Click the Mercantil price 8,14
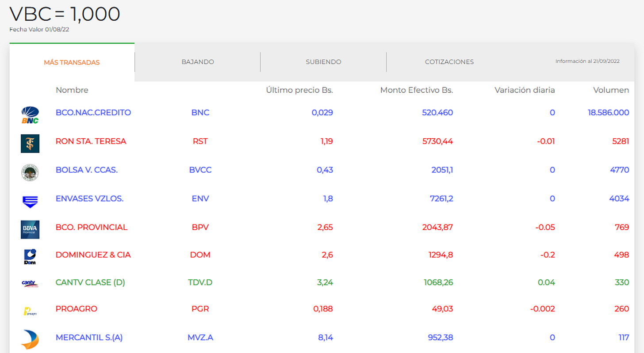The image size is (644, 353). [325, 338]
